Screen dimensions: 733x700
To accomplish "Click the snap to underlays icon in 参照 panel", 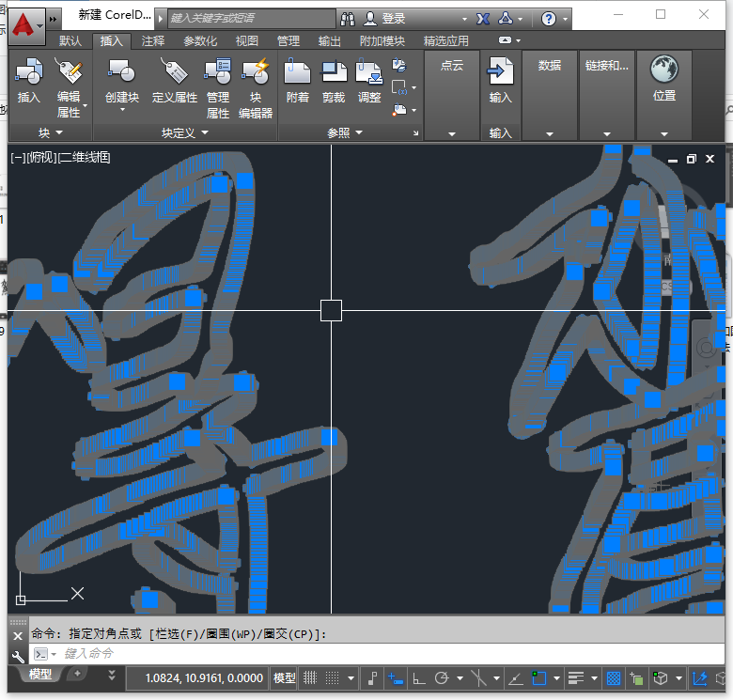I will pyautogui.click(x=399, y=110).
